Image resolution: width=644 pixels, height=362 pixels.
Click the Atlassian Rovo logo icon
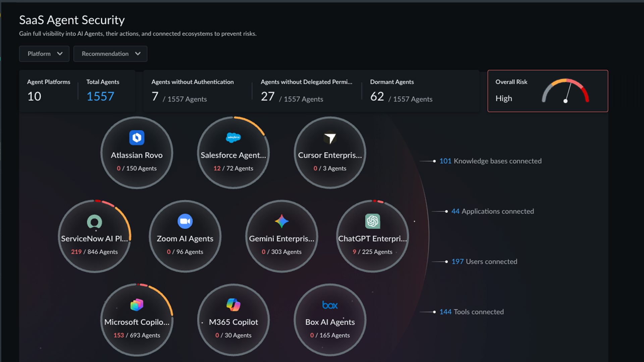point(137,137)
